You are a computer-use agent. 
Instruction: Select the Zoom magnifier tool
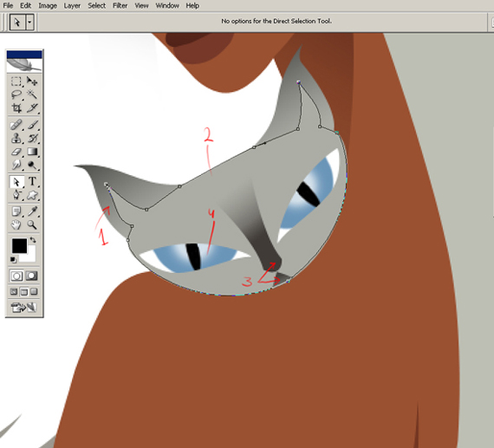[32, 224]
